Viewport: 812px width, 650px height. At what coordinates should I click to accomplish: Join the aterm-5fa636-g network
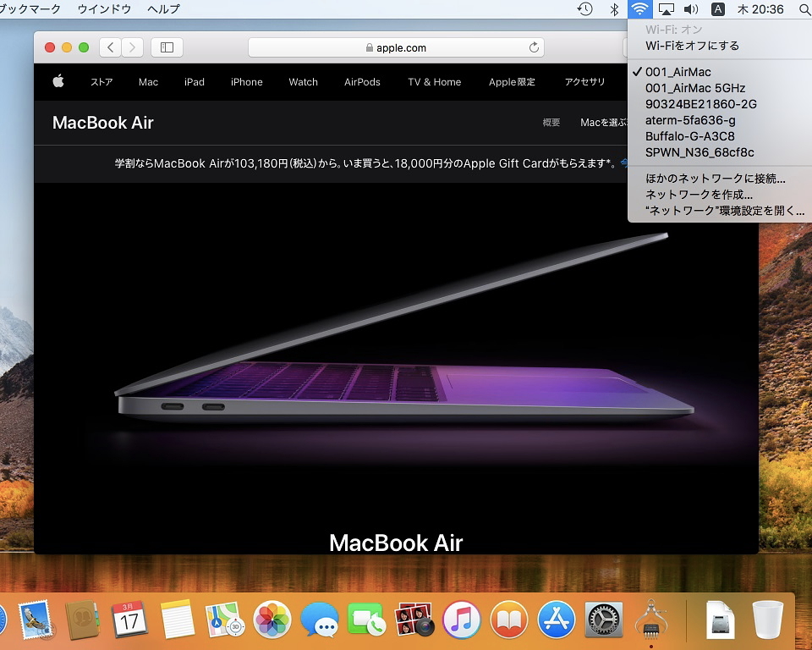coord(720,120)
